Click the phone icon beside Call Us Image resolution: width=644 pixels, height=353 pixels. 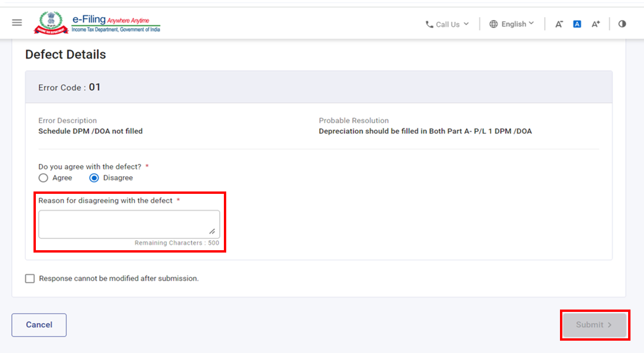coord(429,24)
